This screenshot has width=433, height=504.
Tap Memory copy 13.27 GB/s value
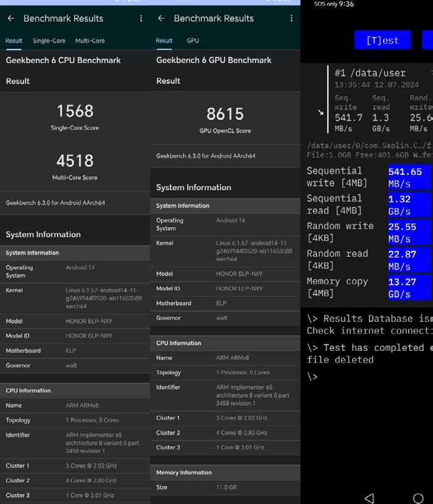409,288
